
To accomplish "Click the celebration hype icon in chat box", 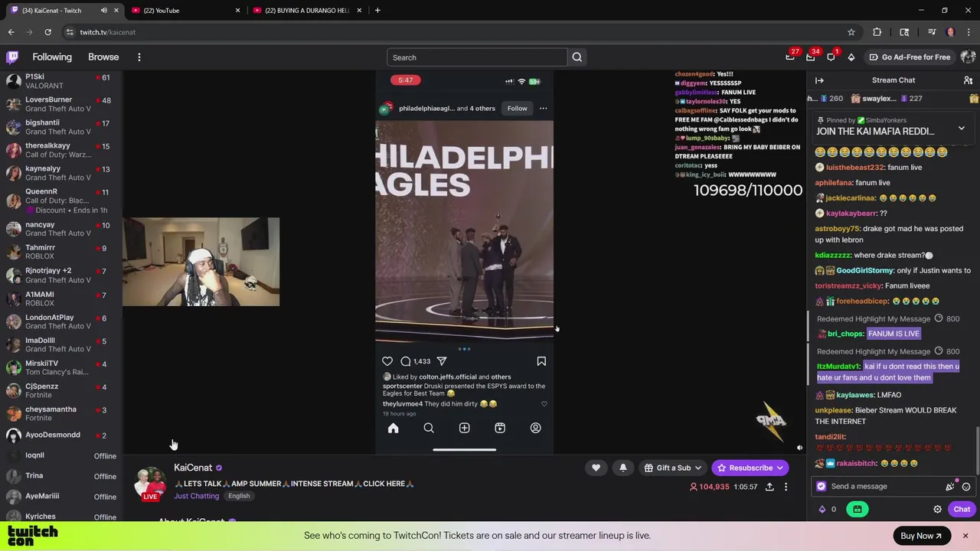I will coord(949,487).
